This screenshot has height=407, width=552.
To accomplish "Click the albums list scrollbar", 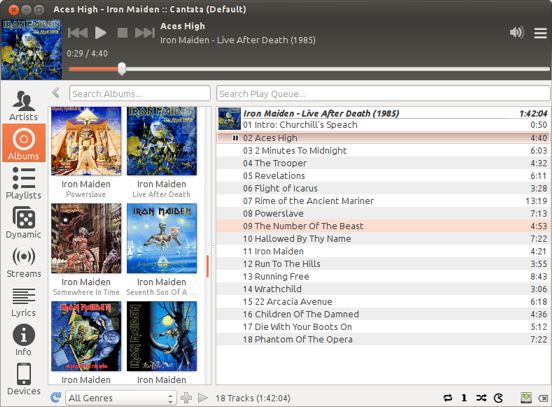I will pos(207,266).
